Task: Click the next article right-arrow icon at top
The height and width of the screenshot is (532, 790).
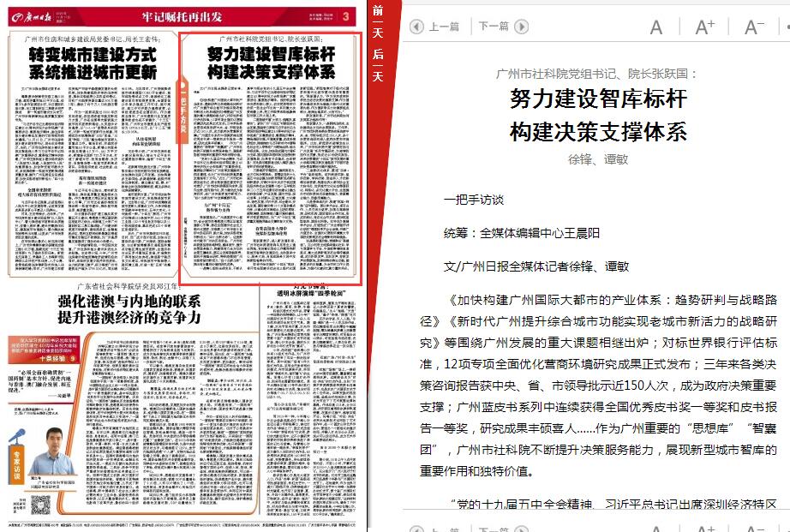Action: coord(522,27)
